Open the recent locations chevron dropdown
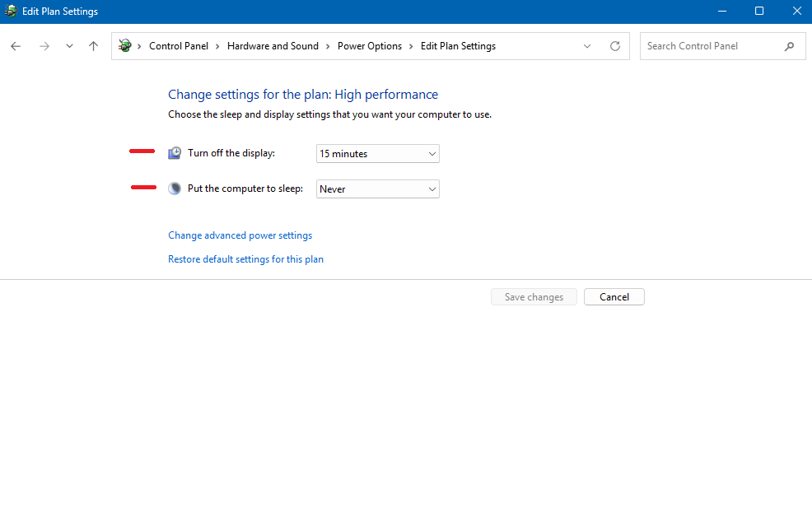The height and width of the screenshot is (512, 812). 69,46
